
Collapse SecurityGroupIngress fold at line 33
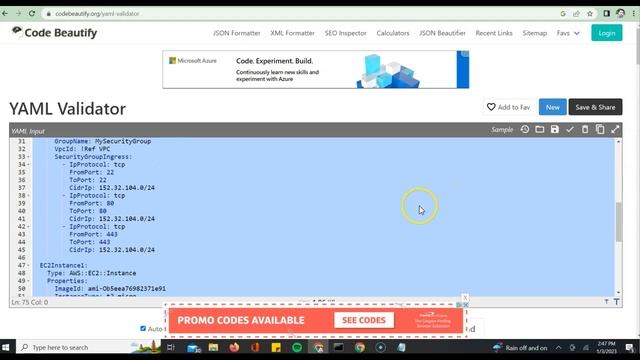(x=28, y=157)
